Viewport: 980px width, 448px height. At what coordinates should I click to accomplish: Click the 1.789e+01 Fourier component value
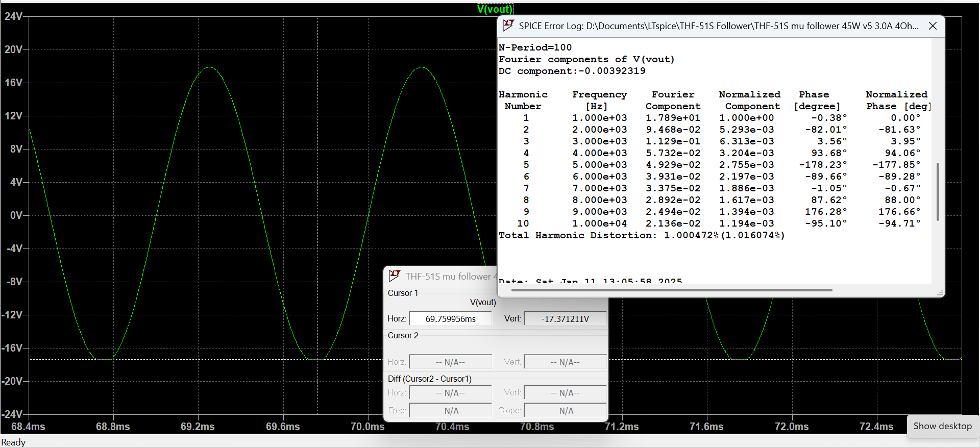click(673, 118)
